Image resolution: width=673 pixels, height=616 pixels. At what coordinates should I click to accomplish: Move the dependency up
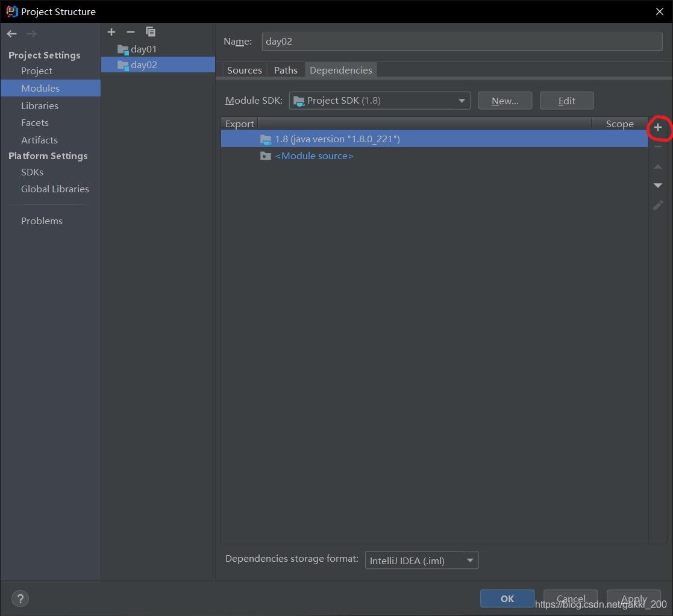tap(658, 166)
